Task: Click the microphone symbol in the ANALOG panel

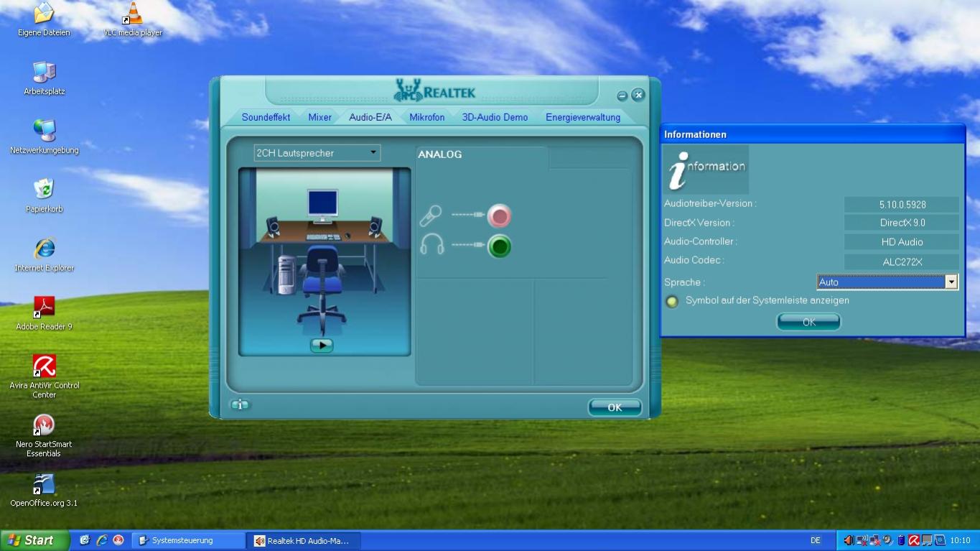Action: coord(431,216)
